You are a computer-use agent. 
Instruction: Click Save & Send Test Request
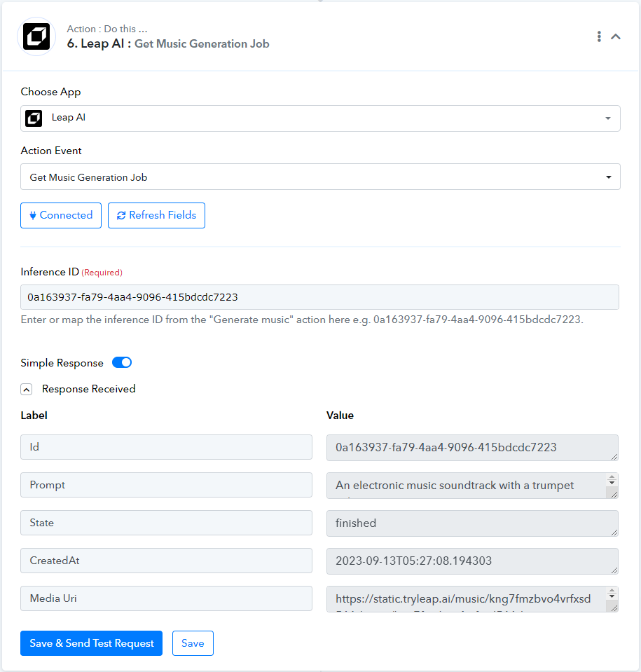tap(91, 643)
